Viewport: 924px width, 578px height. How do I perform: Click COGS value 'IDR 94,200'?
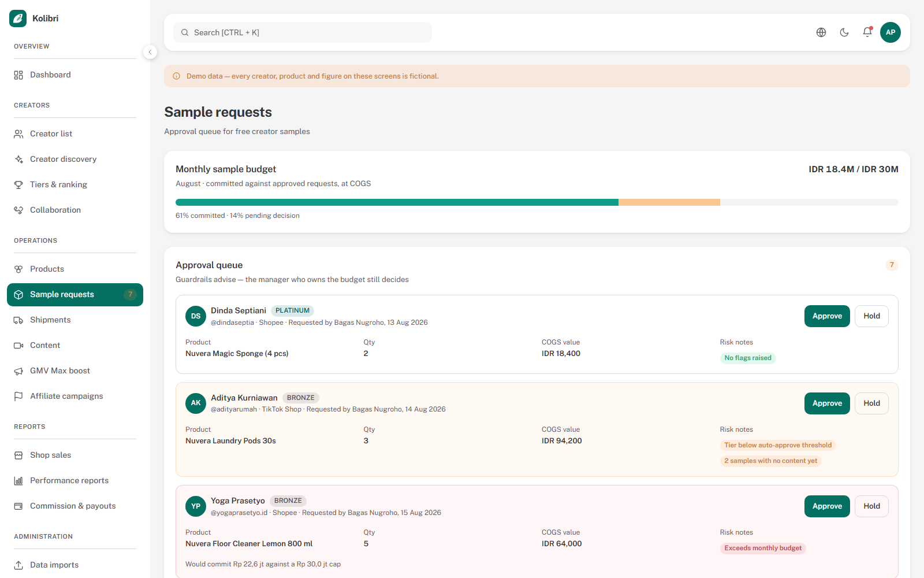[562, 441]
